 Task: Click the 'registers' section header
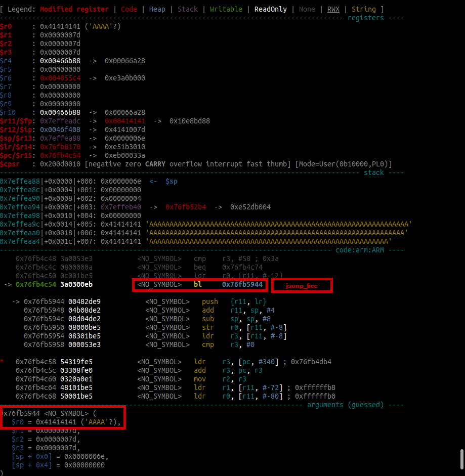365,18
